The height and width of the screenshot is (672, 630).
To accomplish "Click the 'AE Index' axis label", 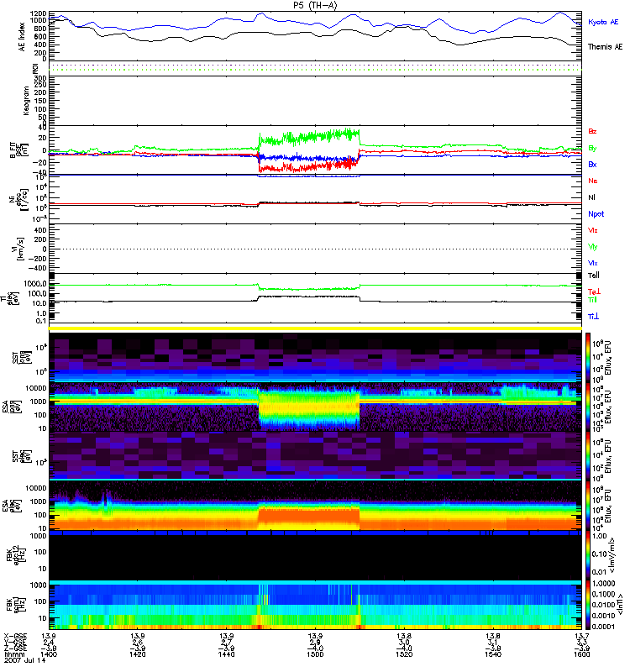I will tap(22, 37).
